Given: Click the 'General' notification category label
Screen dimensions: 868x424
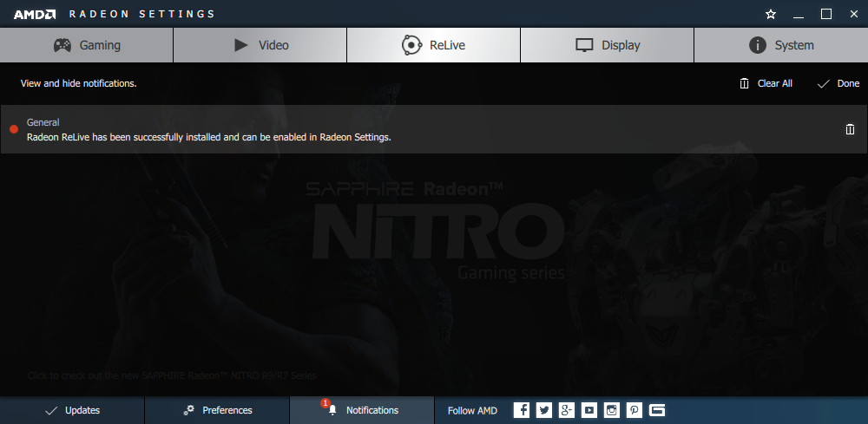Looking at the screenshot, I should click(x=43, y=122).
